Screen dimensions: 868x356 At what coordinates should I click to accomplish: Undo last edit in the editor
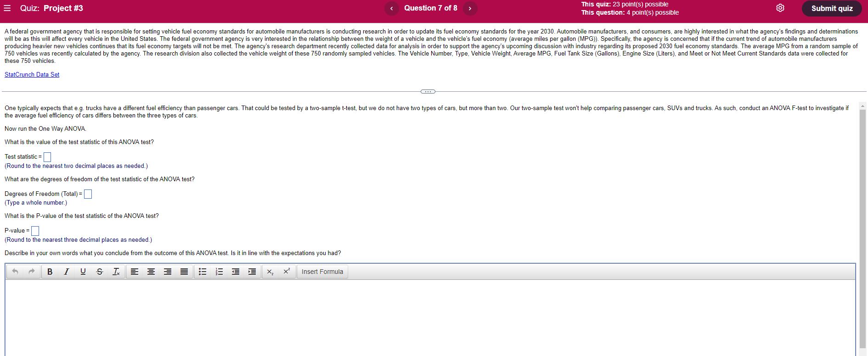point(15,272)
